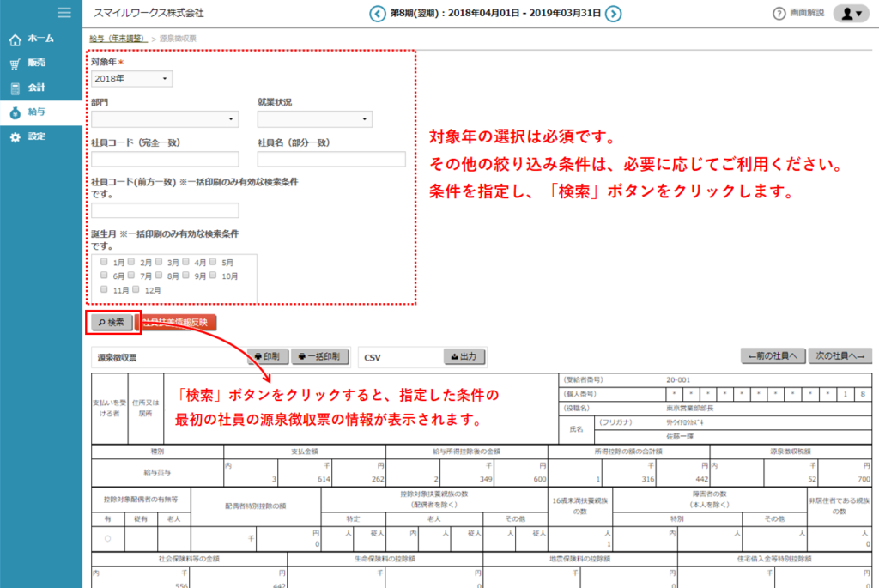879x588 pixels.
Task: Click the 源泉徴収税額 column header
Action: tap(791, 452)
